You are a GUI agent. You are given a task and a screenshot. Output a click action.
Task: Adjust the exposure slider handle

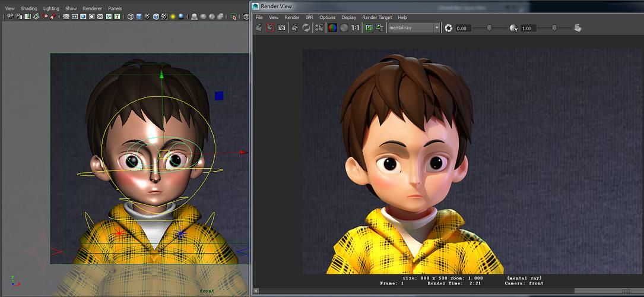[489, 28]
